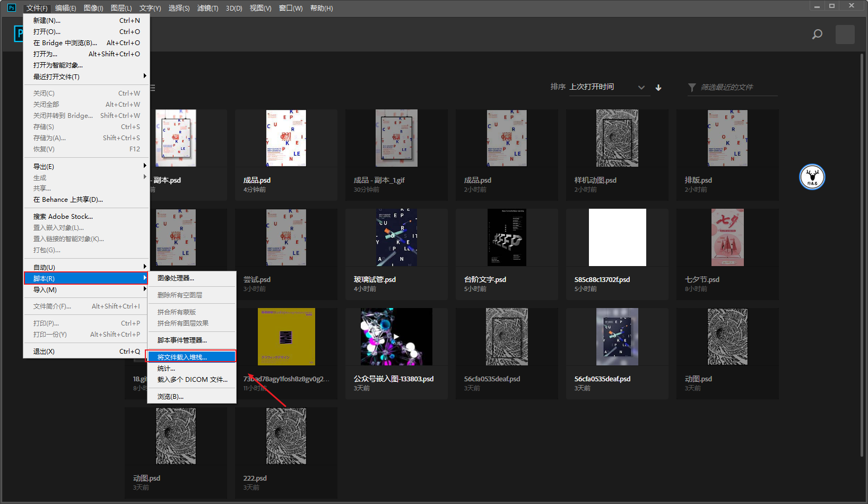Open the 选择(S) menu
The height and width of the screenshot is (504, 868).
(179, 8)
